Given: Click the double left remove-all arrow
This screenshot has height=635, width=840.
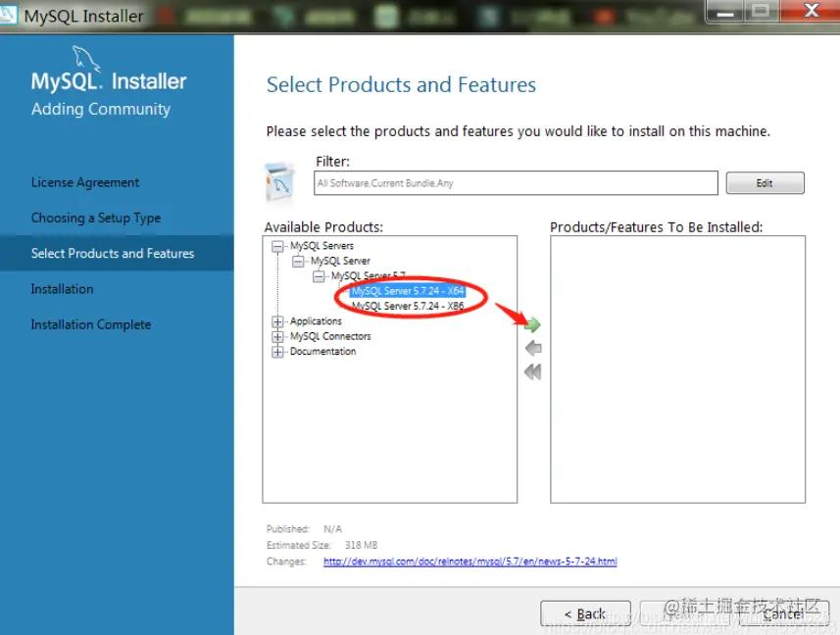Looking at the screenshot, I should click(x=533, y=371).
